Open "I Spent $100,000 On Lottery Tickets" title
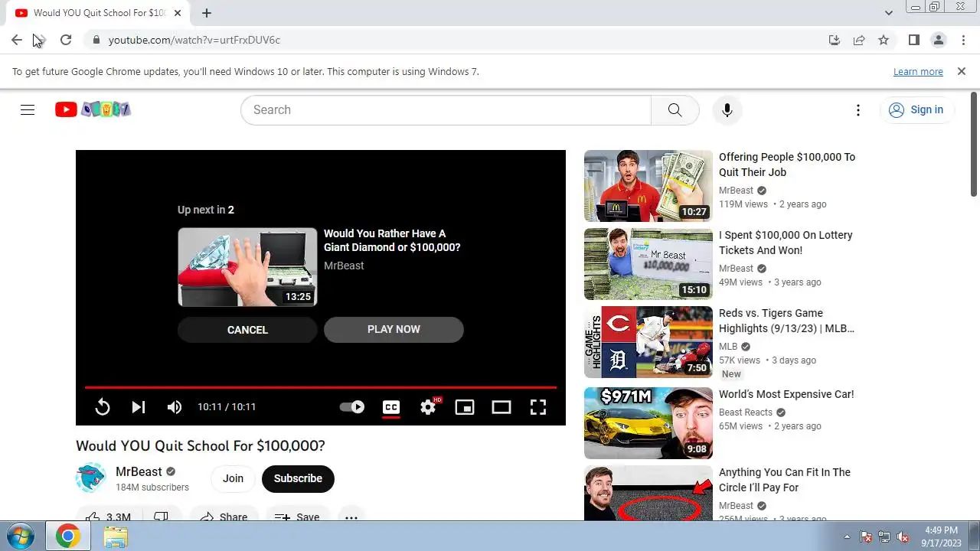Viewport: 980px width, 551px height. pos(786,243)
